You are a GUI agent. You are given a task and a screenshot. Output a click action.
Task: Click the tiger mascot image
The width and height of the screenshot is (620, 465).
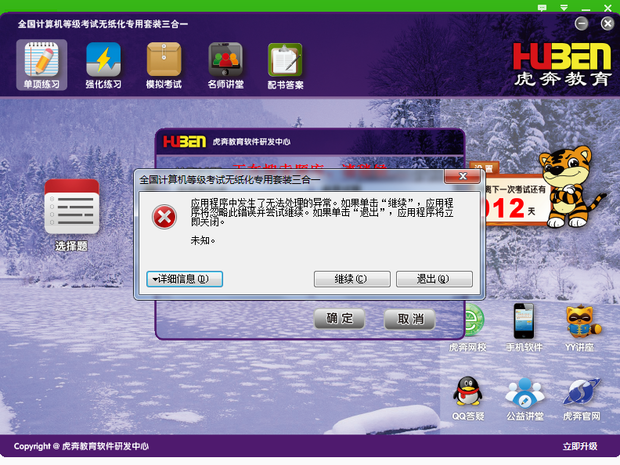[570, 188]
